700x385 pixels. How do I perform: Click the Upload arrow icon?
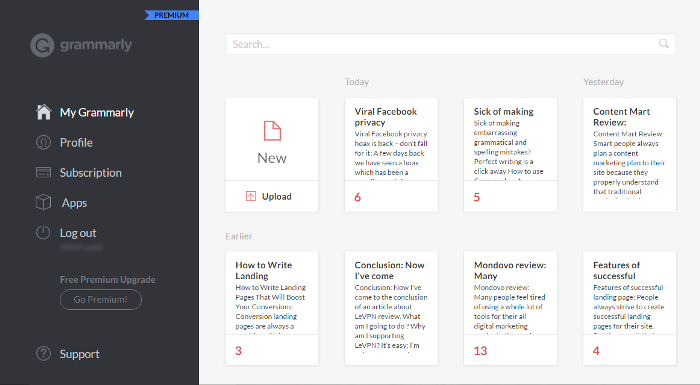pyautogui.click(x=251, y=196)
